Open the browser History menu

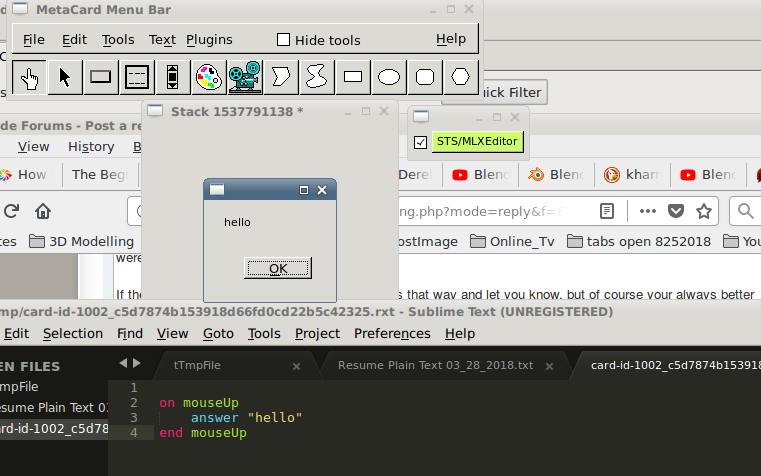(x=91, y=147)
